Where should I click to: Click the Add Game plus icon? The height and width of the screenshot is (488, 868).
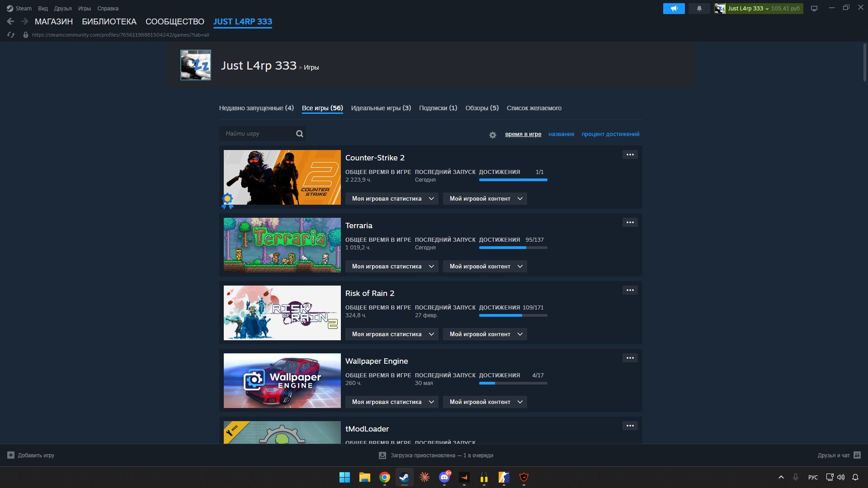tap(11, 455)
